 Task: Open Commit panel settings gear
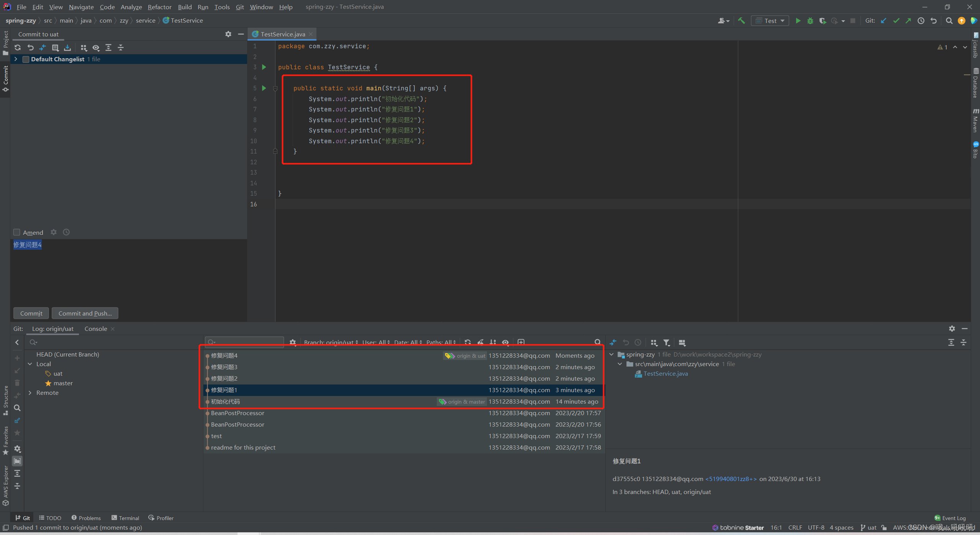(228, 34)
